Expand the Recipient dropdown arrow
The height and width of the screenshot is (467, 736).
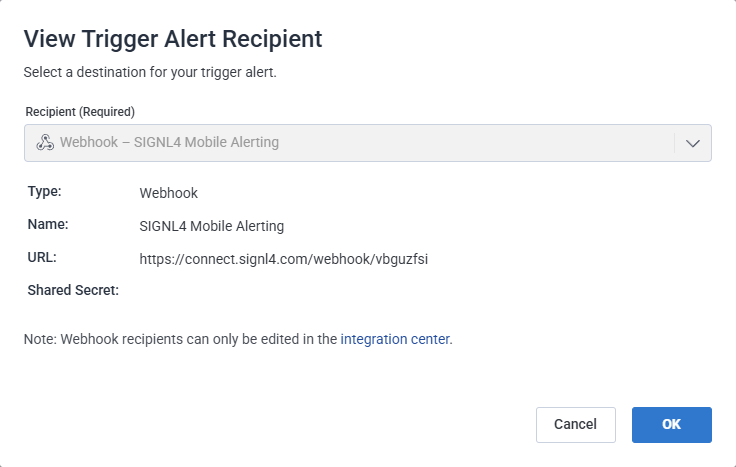click(693, 143)
